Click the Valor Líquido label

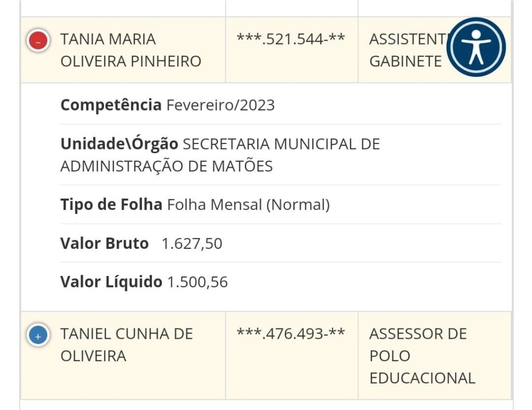coord(111,282)
